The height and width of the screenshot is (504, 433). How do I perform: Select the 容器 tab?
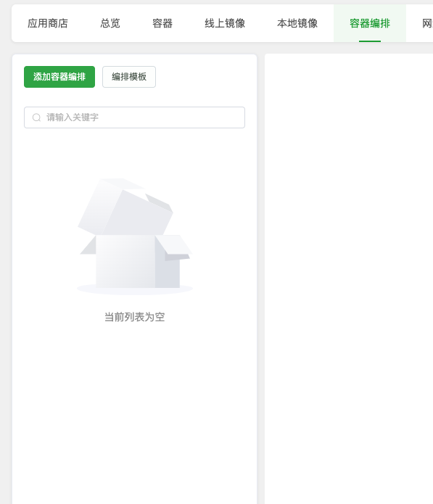(x=162, y=23)
